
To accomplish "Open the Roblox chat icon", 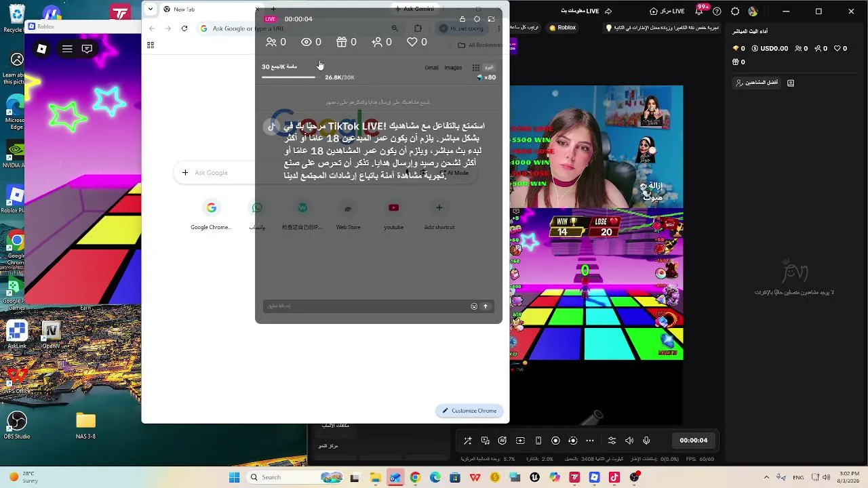I will coord(87,49).
